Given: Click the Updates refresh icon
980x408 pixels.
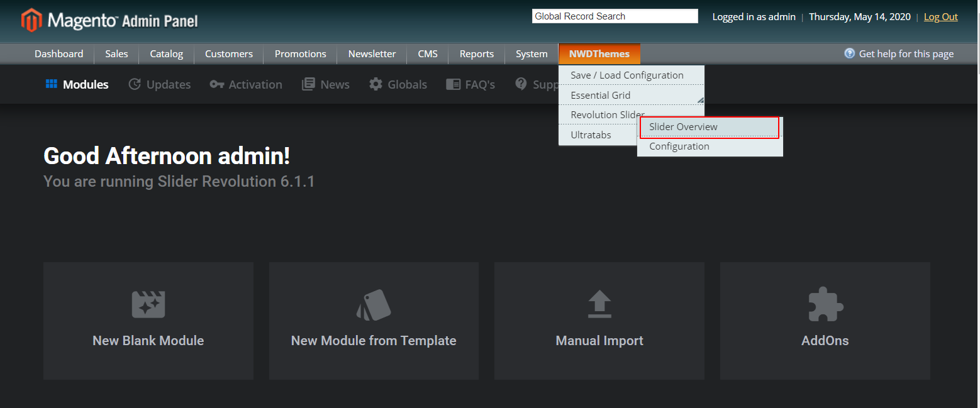Looking at the screenshot, I should pos(135,84).
